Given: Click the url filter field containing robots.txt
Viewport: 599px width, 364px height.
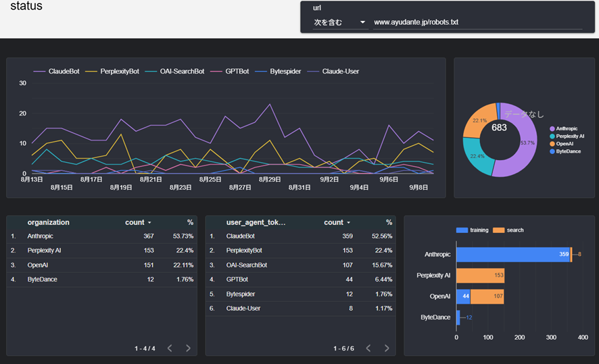Looking at the screenshot, I should coord(477,22).
